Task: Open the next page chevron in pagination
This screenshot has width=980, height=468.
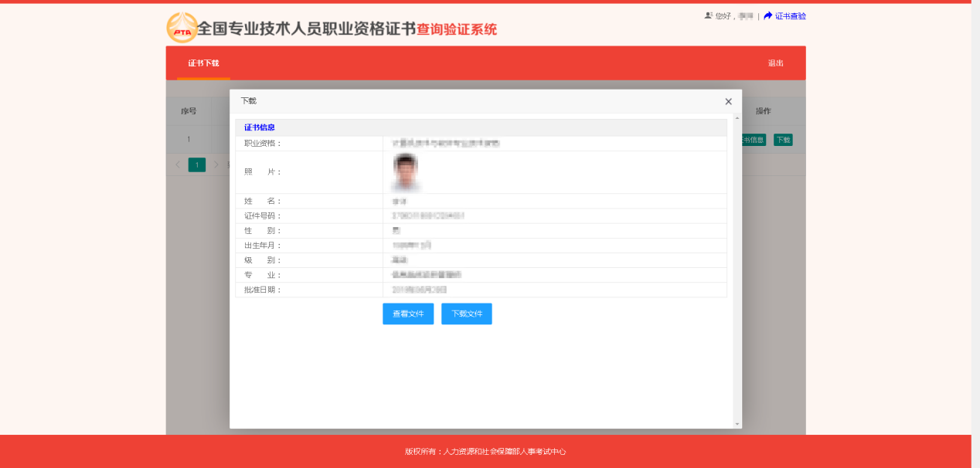Action: point(217,164)
